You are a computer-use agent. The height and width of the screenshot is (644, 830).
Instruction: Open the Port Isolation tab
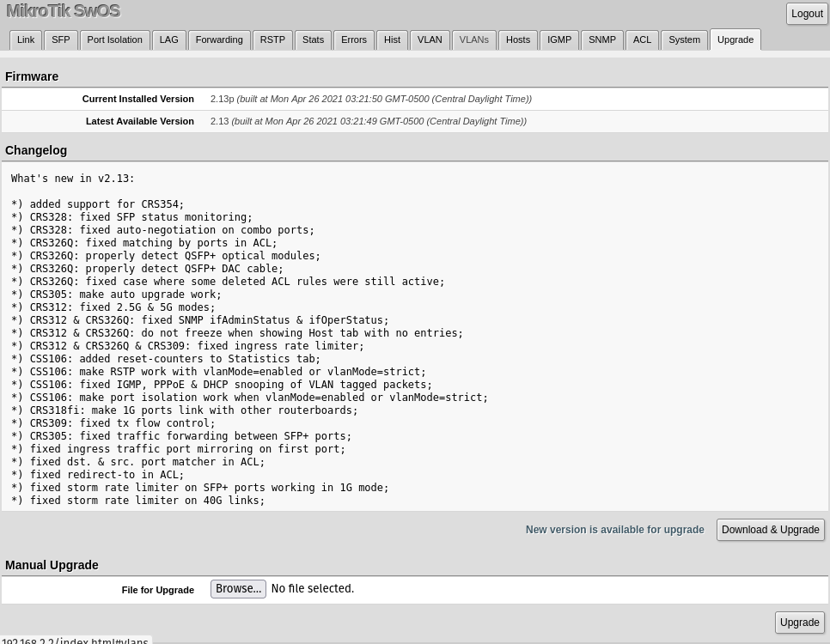click(x=115, y=39)
